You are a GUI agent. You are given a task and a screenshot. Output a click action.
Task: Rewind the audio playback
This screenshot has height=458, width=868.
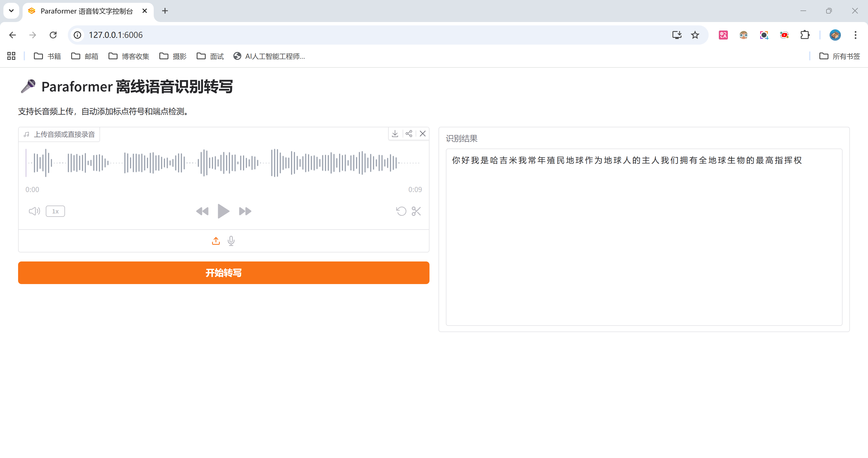point(202,211)
